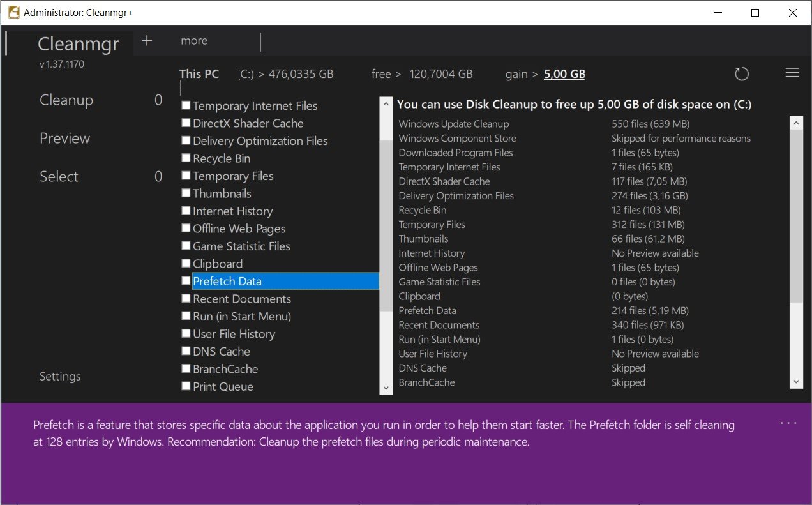Select the Recycle Bin checkbox
812x505 pixels.
[186, 158]
